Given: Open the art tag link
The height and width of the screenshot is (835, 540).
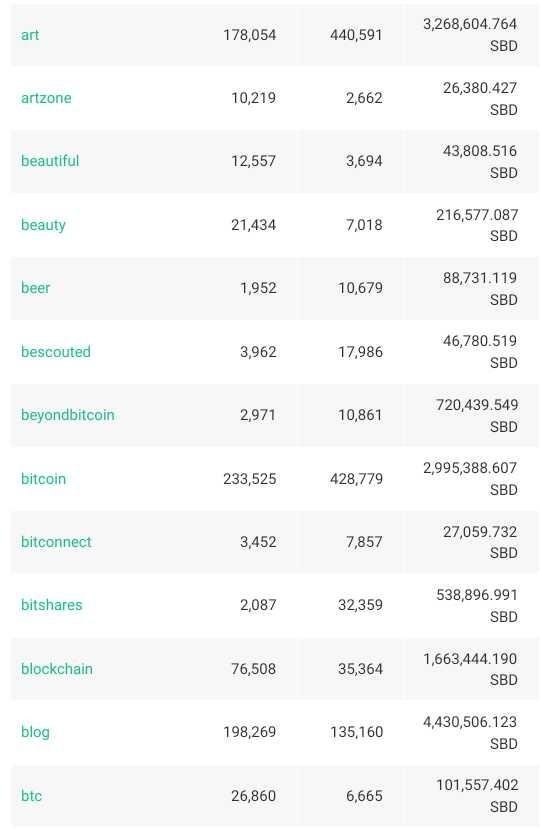Looking at the screenshot, I should 30,35.
